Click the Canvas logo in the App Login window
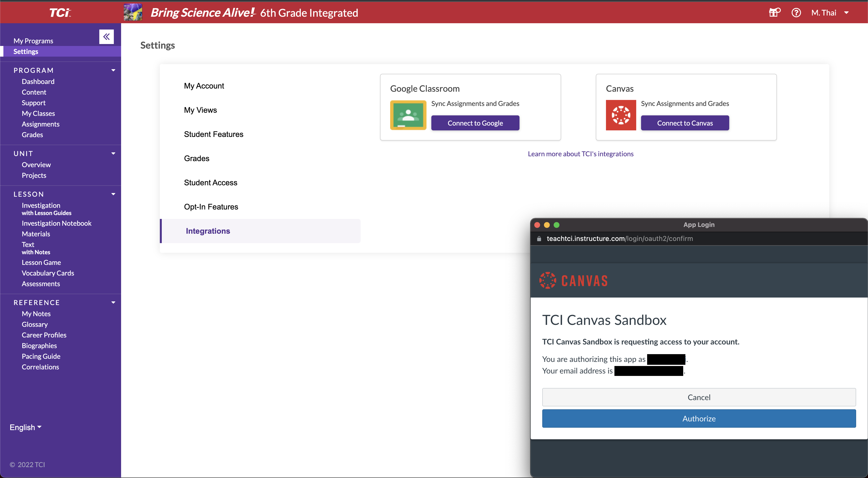Image resolution: width=868 pixels, height=478 pixels. 573,280
